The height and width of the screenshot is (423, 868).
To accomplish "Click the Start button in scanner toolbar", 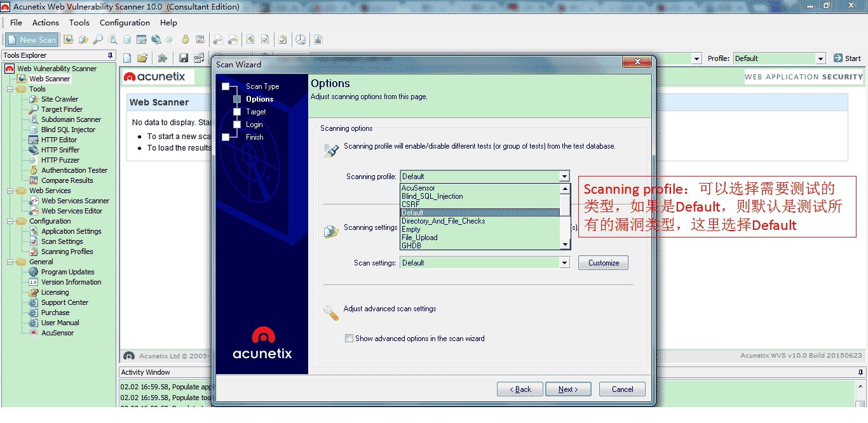I will tap(847, 58).
